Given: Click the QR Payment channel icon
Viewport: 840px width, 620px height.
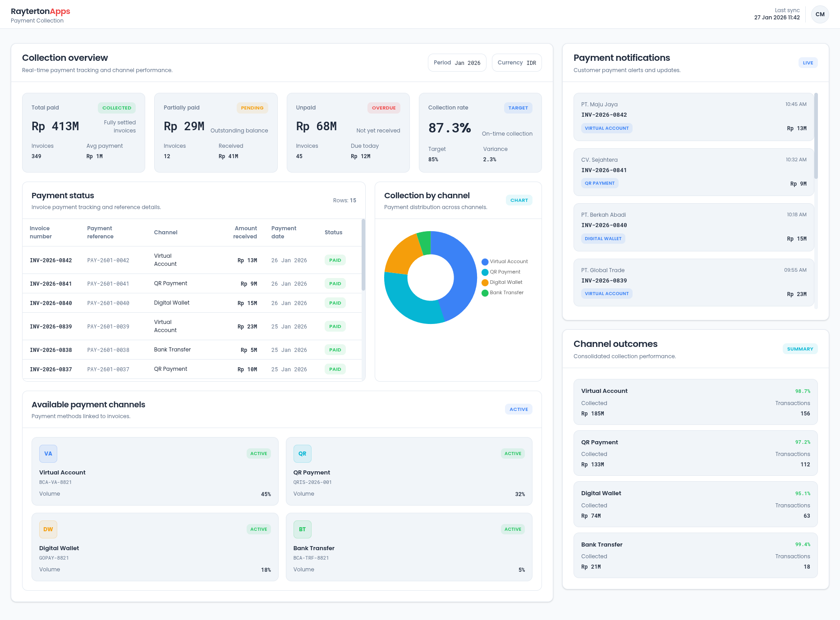Looking at the screenshot, I should [x=302, y=454].
